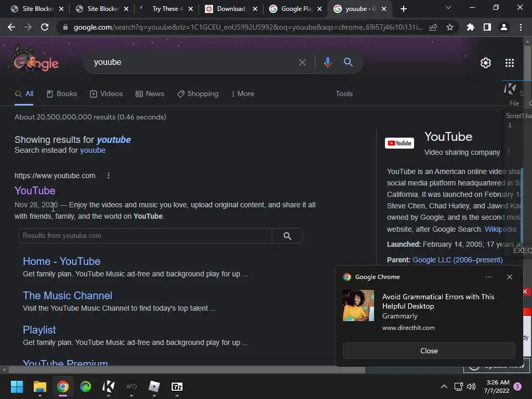
Task: Open Google quick settings gear
Action: 486,63
